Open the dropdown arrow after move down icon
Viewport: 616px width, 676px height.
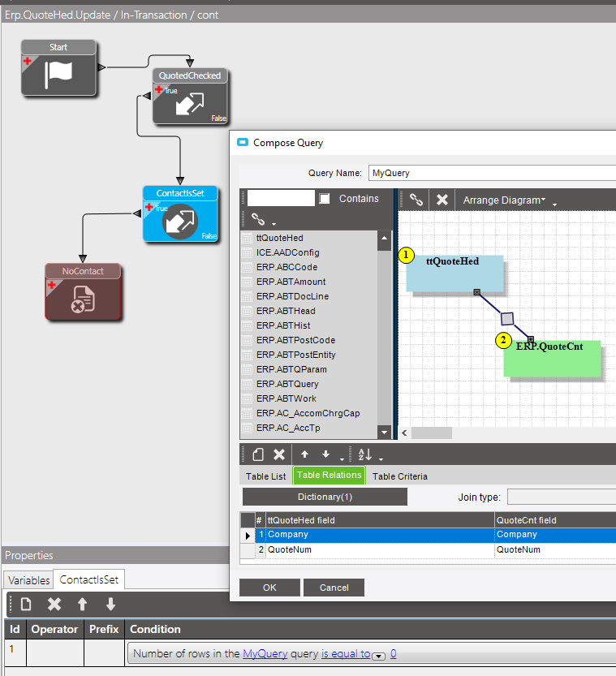[x=342, y=459]
